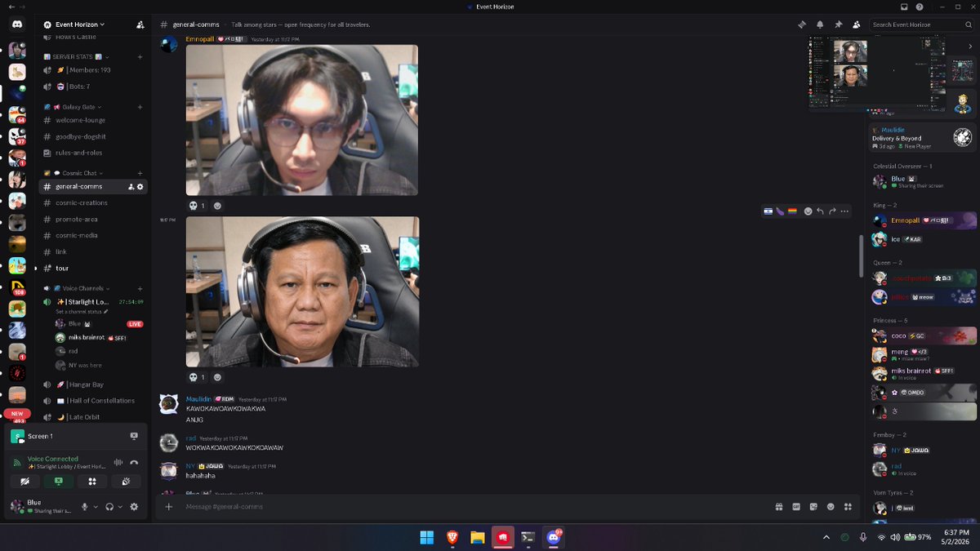Image resolution: width=980 pixels, height=551 pixels.
Task: Click add reaction icon in message hover toolbar
Action: click(x=808, y=211)
